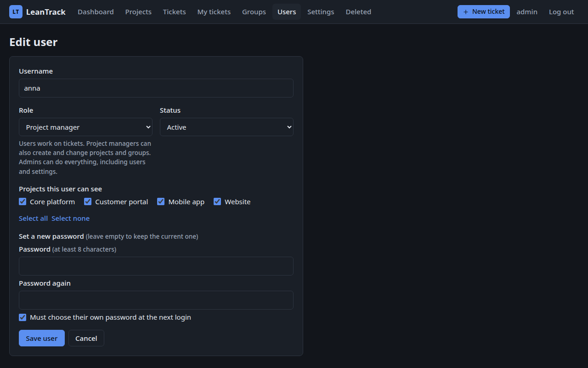588x368 pixels.
Task: Cancel editing the user
Action: (x=86, y=338)
